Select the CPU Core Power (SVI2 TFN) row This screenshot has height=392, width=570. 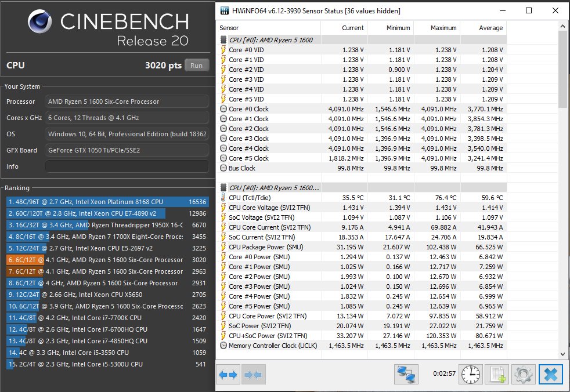[362, 316]
